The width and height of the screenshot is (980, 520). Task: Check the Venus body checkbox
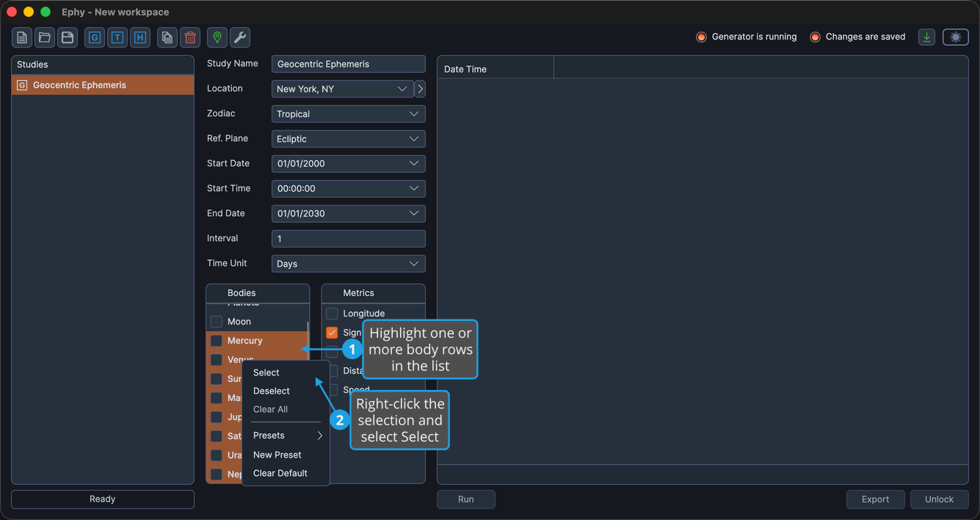[217, 360]
